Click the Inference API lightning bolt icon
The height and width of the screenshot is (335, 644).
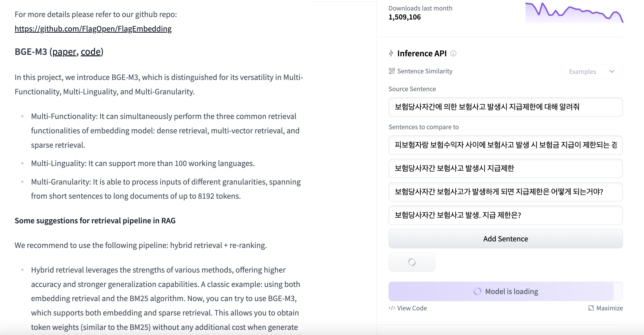[391, 53]
